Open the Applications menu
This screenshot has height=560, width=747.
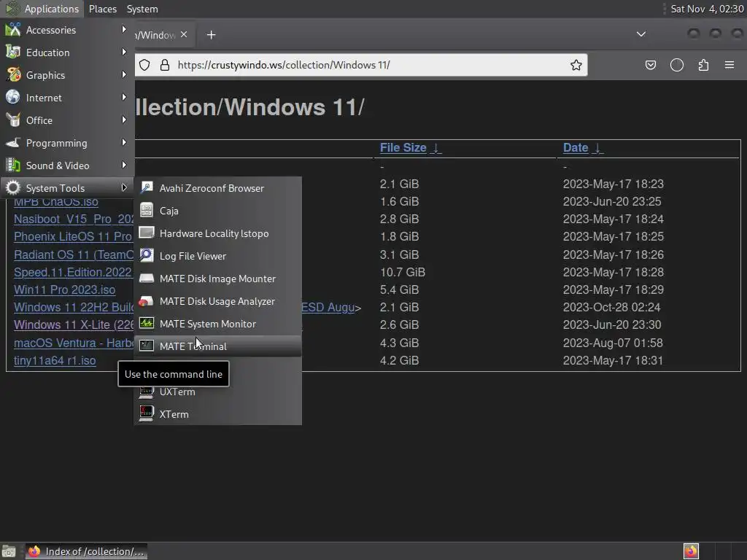(x=42, y=9)
